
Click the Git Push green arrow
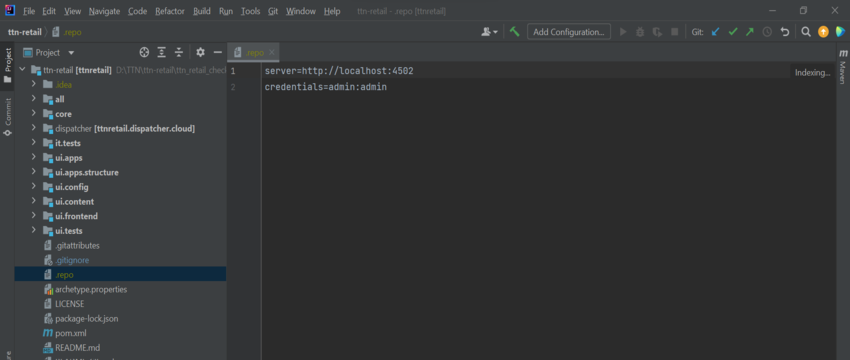750,32
